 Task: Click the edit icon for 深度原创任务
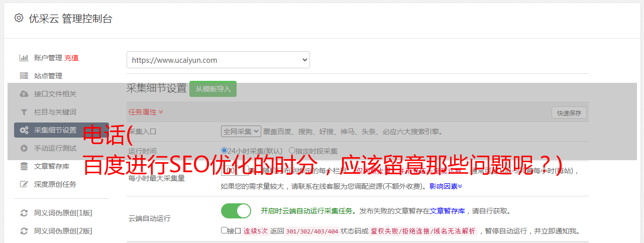click(24, 184)
